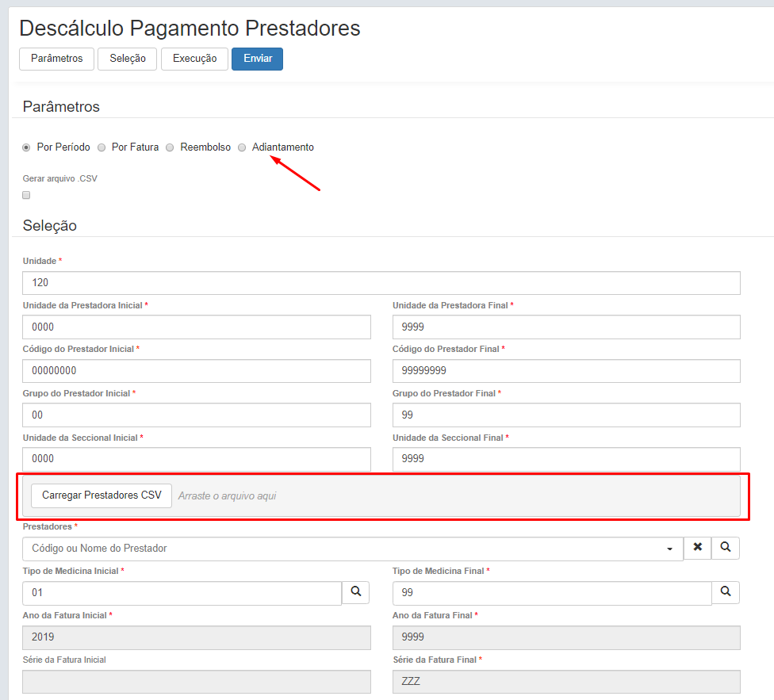Open Tipo de Medicina Final search icon
The width and height of the screenshot is (774, 700).
[x=726, y=592]
